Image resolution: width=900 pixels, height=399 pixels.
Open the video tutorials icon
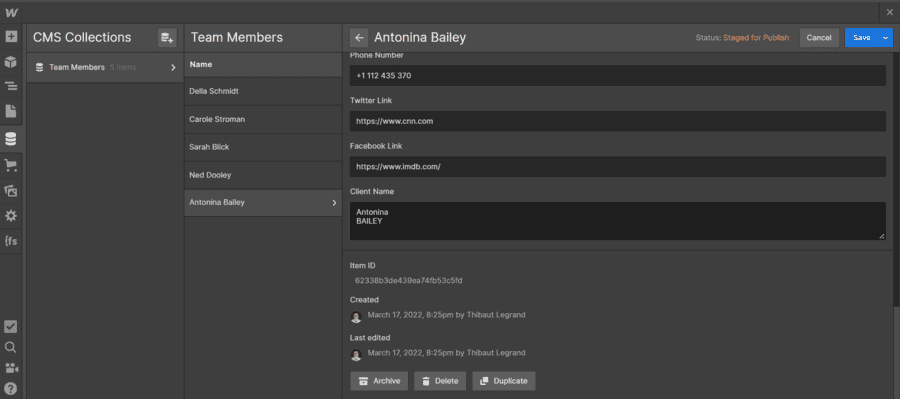pos(11,367)
